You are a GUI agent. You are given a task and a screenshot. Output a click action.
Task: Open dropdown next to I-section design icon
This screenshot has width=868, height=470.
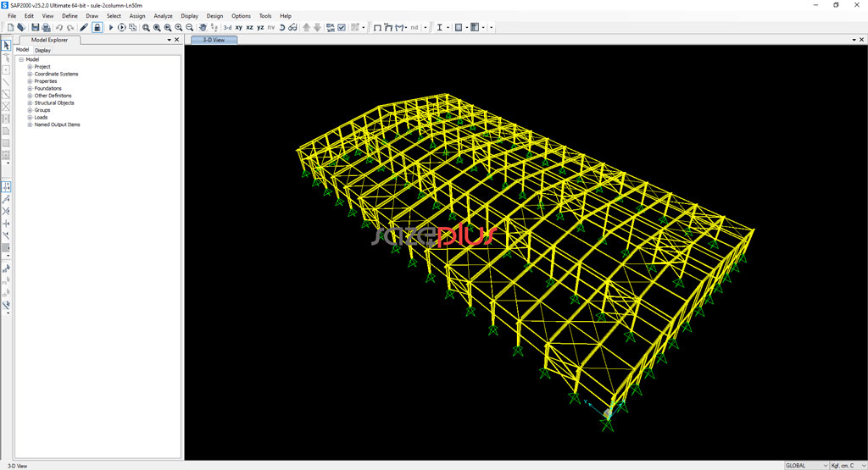point(448,27)
